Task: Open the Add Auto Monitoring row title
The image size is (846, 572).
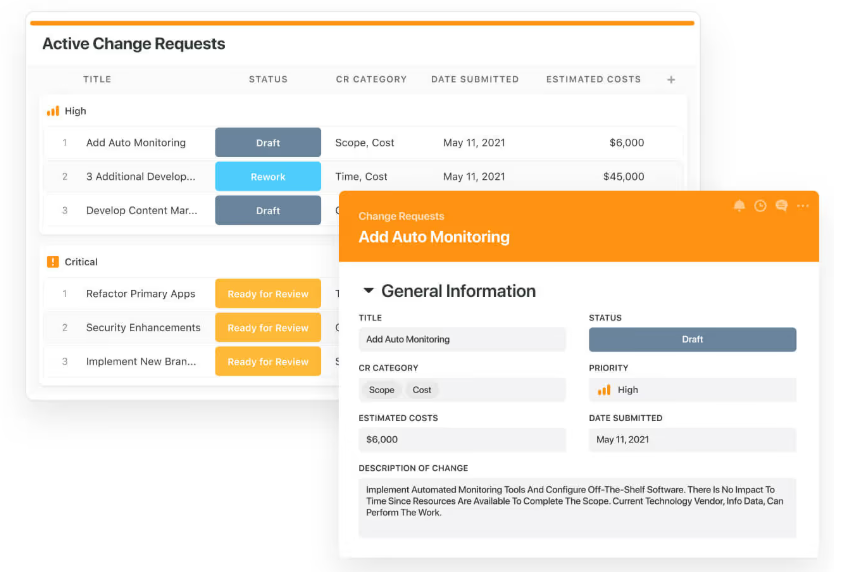Action: coord(136,142)
